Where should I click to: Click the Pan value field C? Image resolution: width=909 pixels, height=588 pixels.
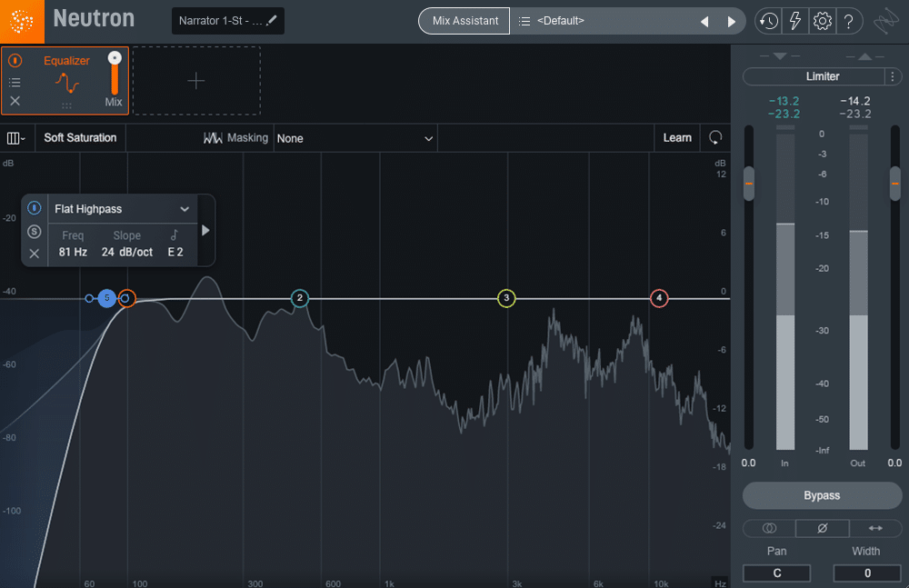point(777,573)
